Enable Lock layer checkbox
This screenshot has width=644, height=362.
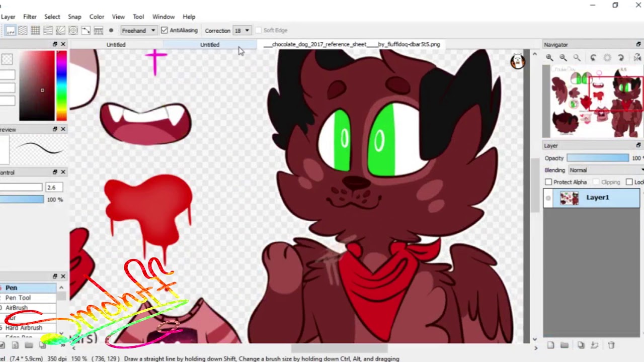[629, 182]
